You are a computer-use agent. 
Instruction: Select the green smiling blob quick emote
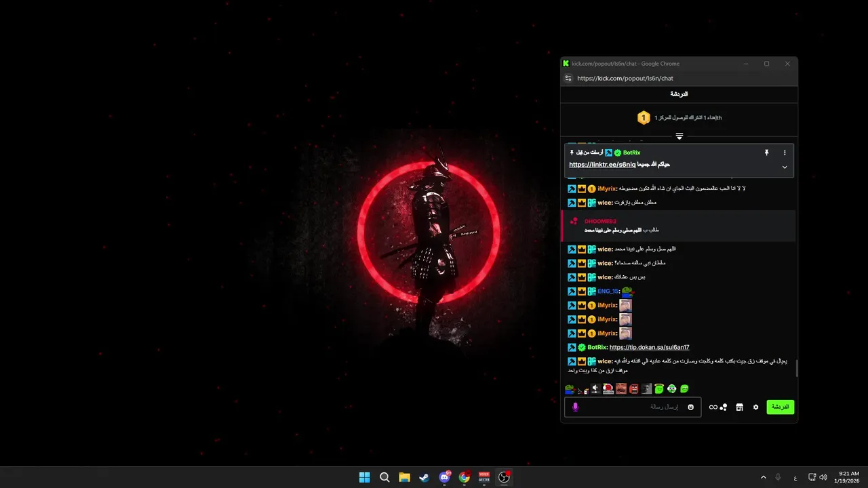click(684, 389)
